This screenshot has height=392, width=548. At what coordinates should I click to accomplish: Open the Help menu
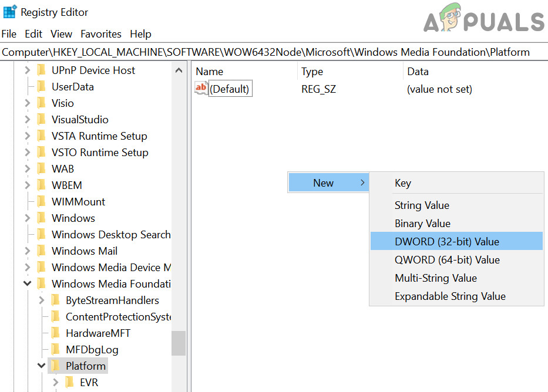tap(140, 34)
